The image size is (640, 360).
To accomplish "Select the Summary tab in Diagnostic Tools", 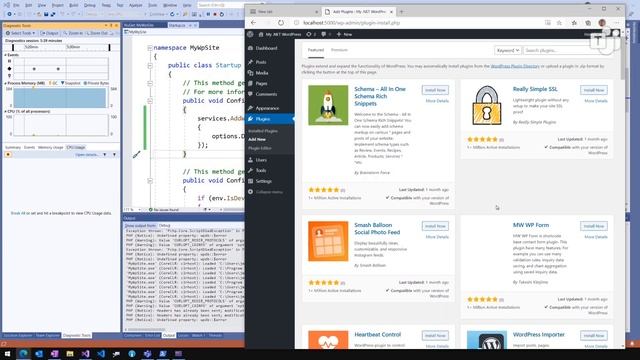I will click(13, 147).
